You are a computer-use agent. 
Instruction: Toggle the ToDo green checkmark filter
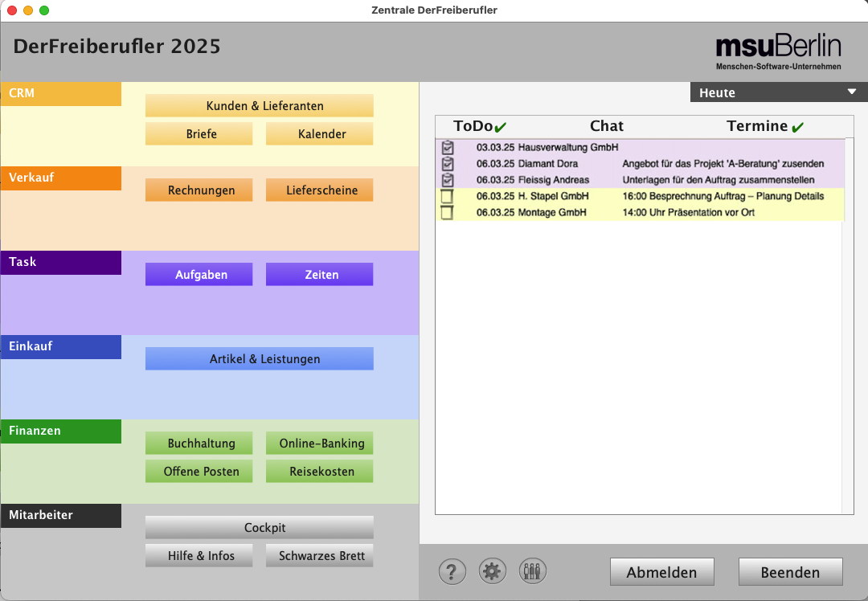click(x=501, y=127)
